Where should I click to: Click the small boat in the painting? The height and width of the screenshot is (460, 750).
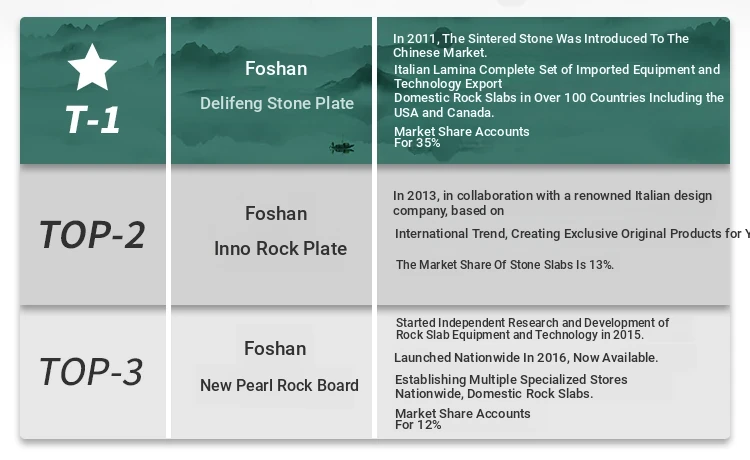(342, 148)
